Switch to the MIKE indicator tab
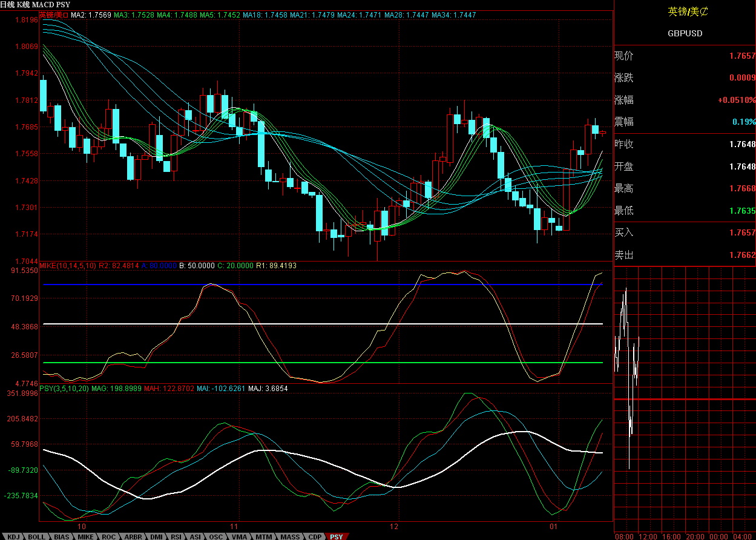Screen dimensions: 756x540 coord(85,536)
